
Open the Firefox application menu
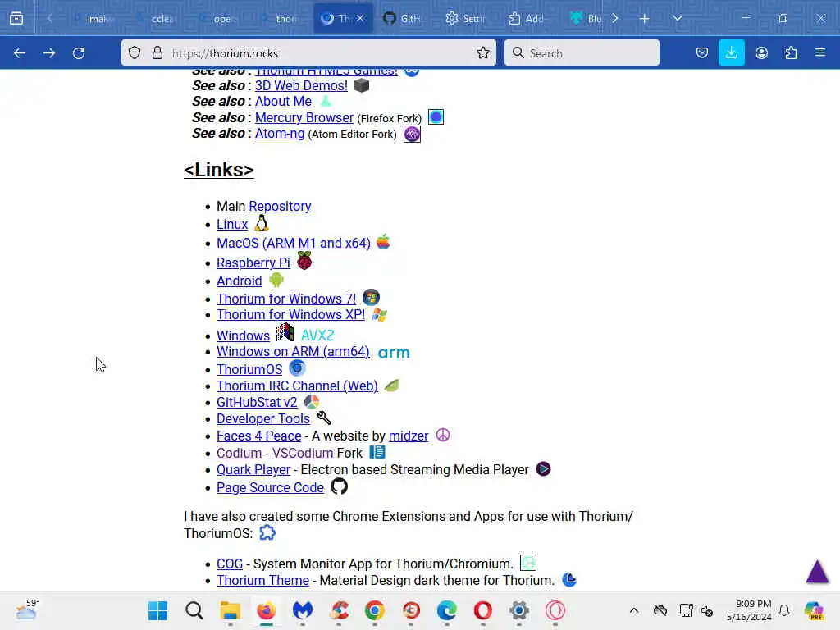(820, 52)
